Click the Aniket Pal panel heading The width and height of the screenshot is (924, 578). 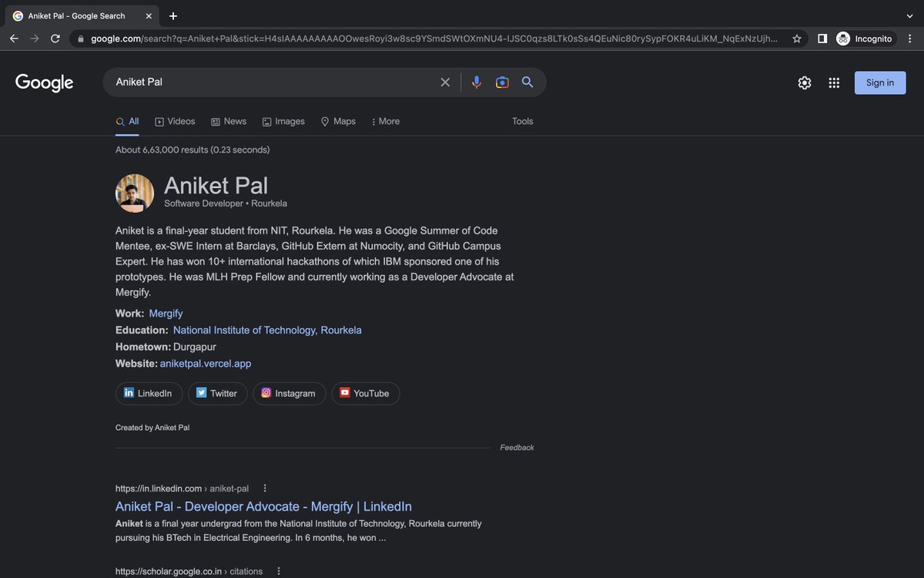(216, 185)
